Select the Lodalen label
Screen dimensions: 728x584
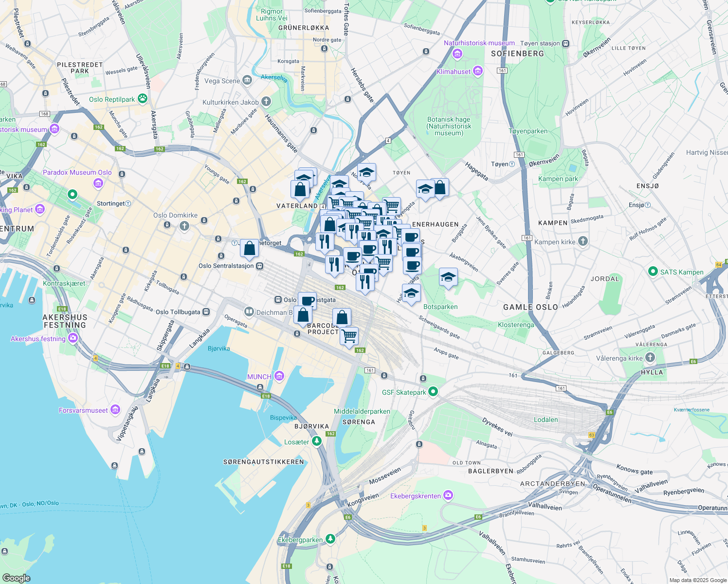[x=546, y=420]
